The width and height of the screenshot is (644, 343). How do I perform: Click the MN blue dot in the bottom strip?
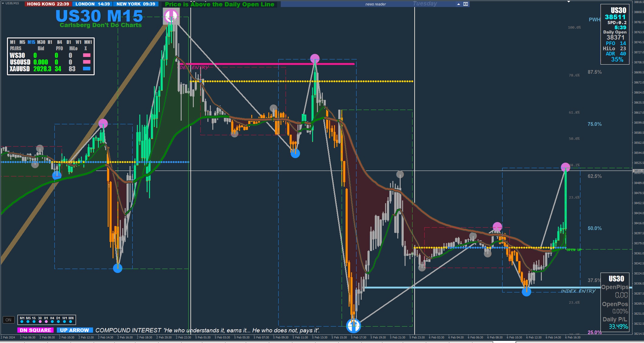[71, 322]
